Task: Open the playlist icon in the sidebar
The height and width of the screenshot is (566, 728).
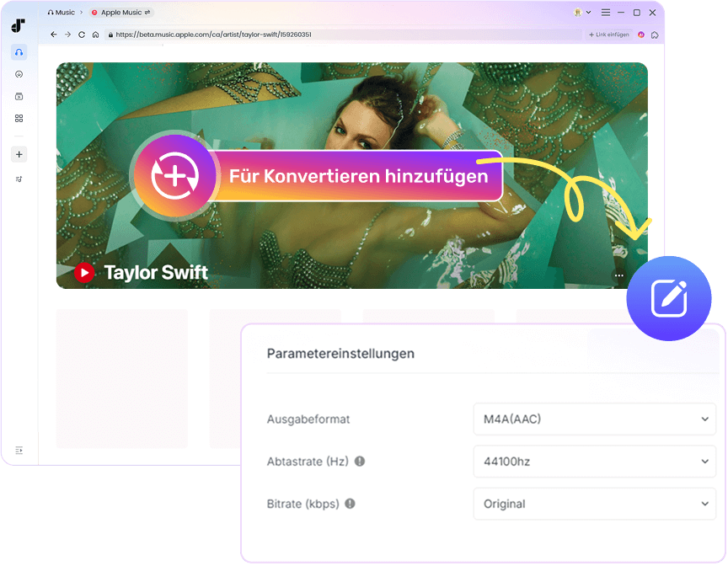Action: [x=19, y=178]
